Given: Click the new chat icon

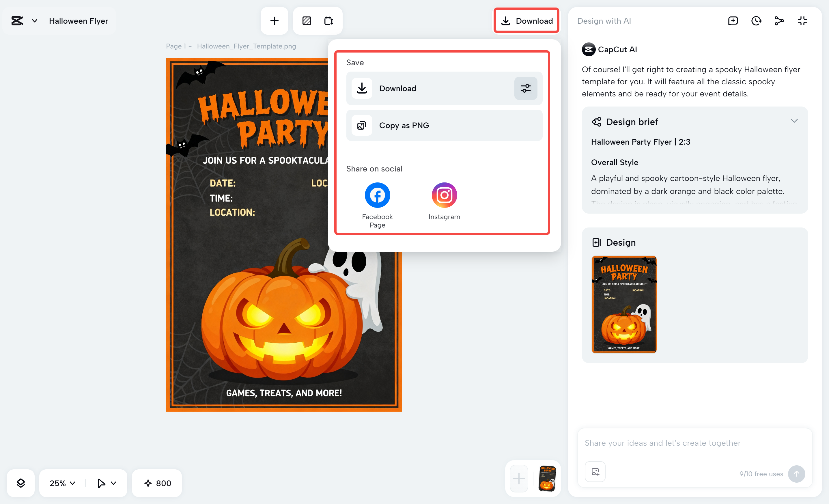Looking at the screenshot, I should [733, 21].
